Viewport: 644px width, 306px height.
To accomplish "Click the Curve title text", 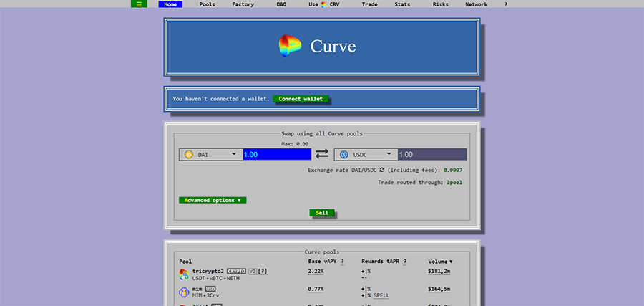I will tap(333, 46).
